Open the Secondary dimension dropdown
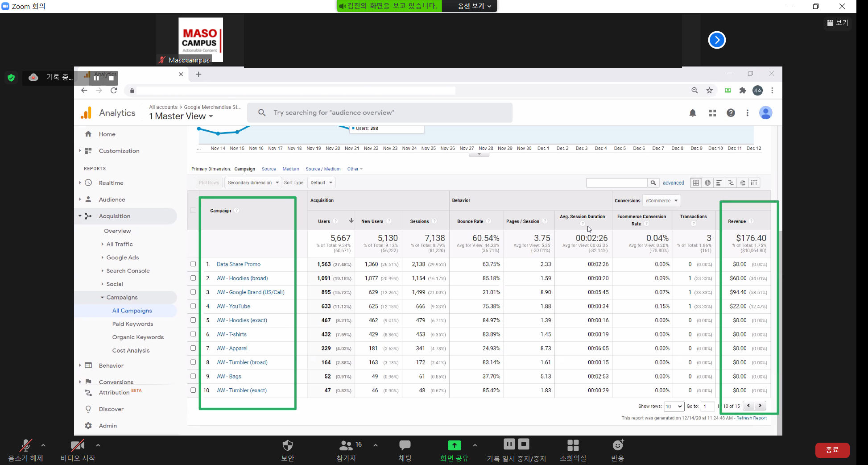The width and height of the screenshot is (868, 465). (x=253, y=183)
